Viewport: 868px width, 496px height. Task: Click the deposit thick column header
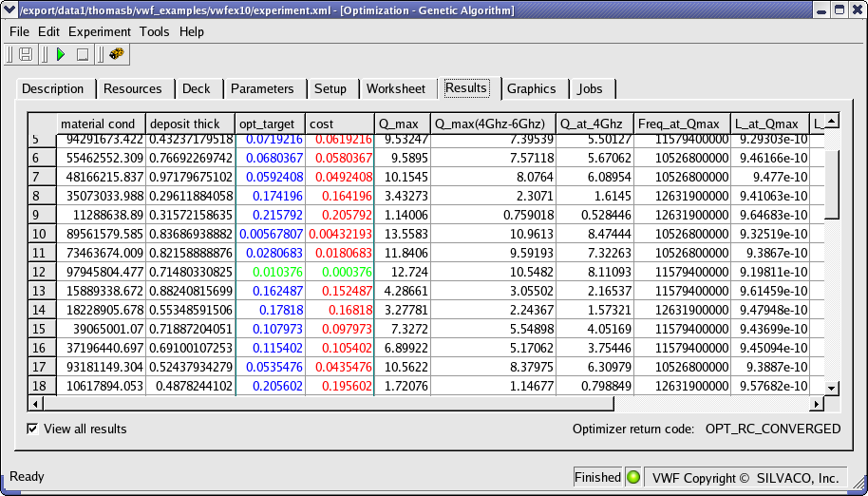click(191, 124)
